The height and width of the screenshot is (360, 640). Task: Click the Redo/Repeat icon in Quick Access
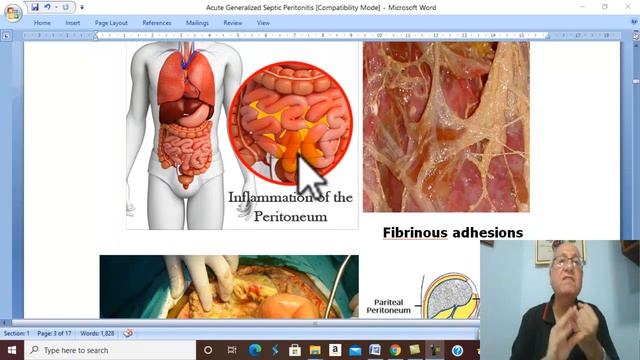pos(65,7)
